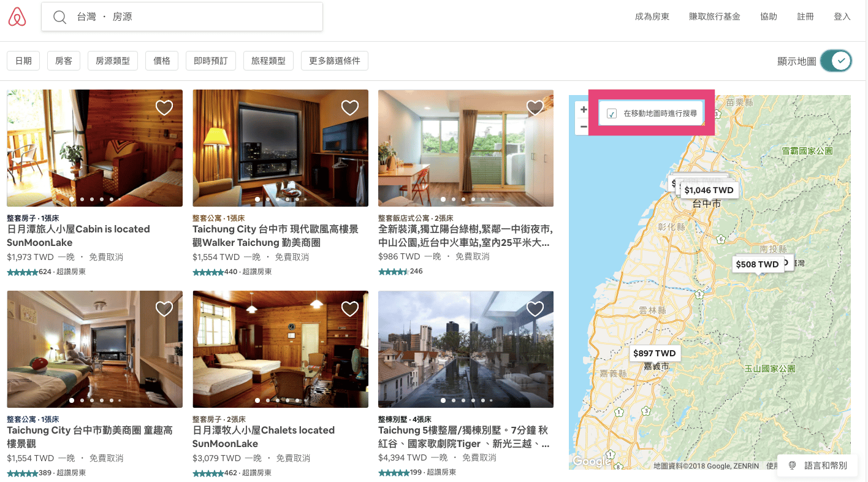Open the 房源類型 filter
Image resolution: width=868 pixels, height=482 pixels.
[x=113, y=61]
